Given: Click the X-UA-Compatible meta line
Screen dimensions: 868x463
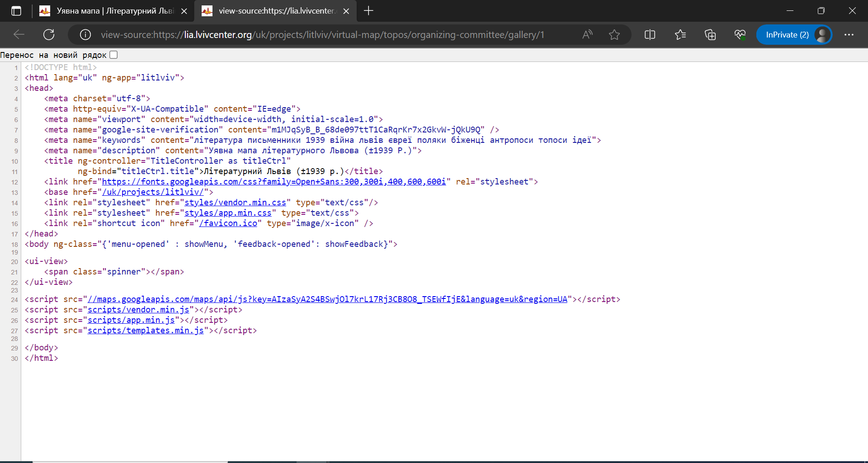Looking at the screenshot, I should [172, 109].
